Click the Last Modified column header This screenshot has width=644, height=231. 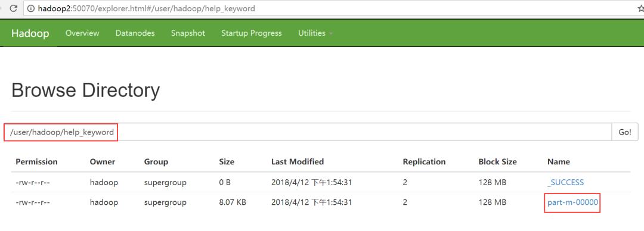pyautogui.click(x=298, y=162)
